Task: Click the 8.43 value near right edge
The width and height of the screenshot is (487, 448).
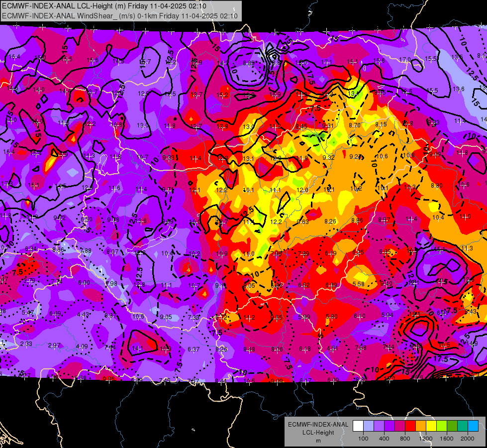Action: [x=471, y=311]
